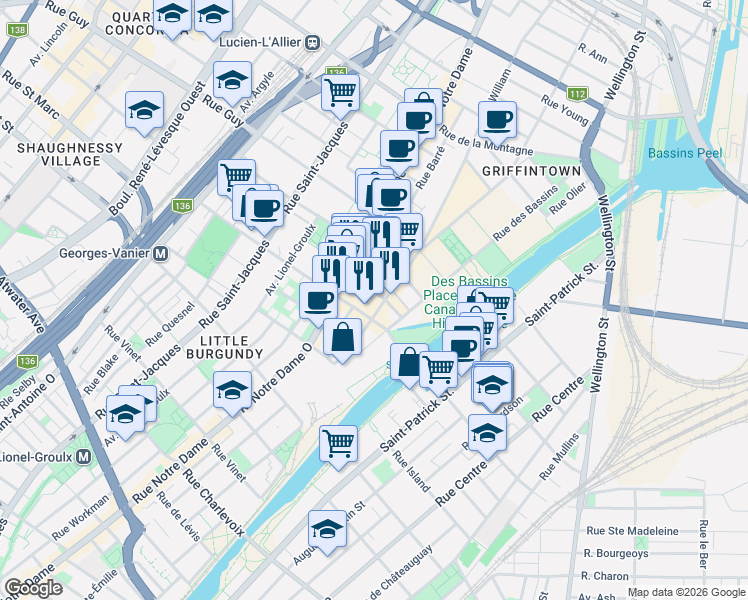Click the Map data ©2026 Google text

pyautogui.click(x=687, y=593)
